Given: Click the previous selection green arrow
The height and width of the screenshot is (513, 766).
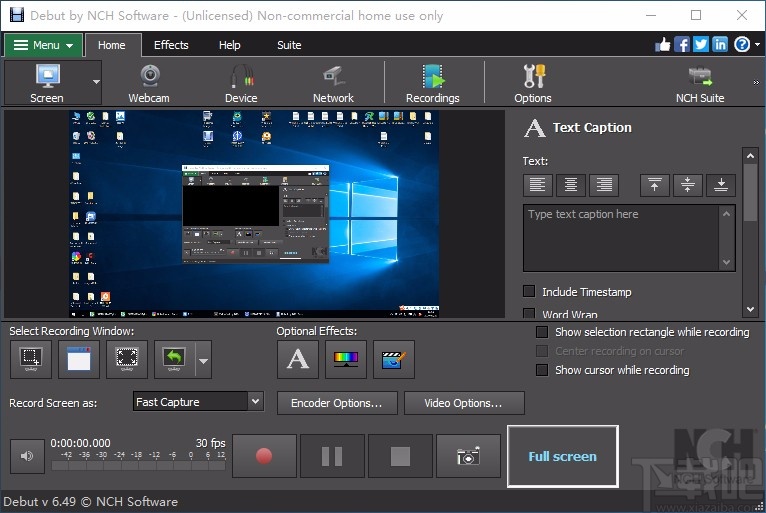Looking at the screenshot, I should coord(174,360).
